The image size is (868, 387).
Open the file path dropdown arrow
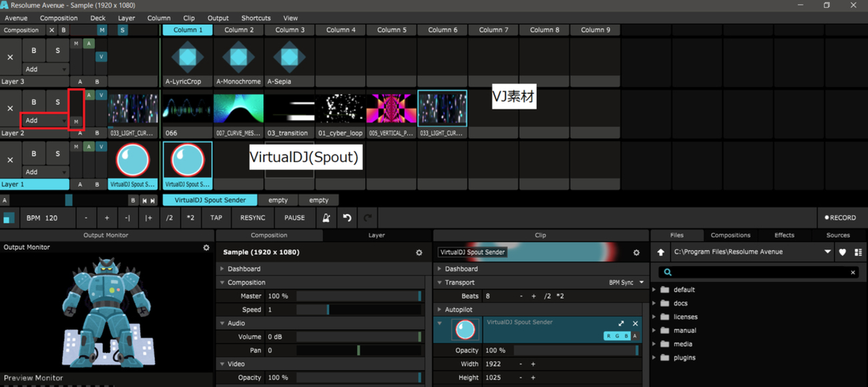click(828, 252)
